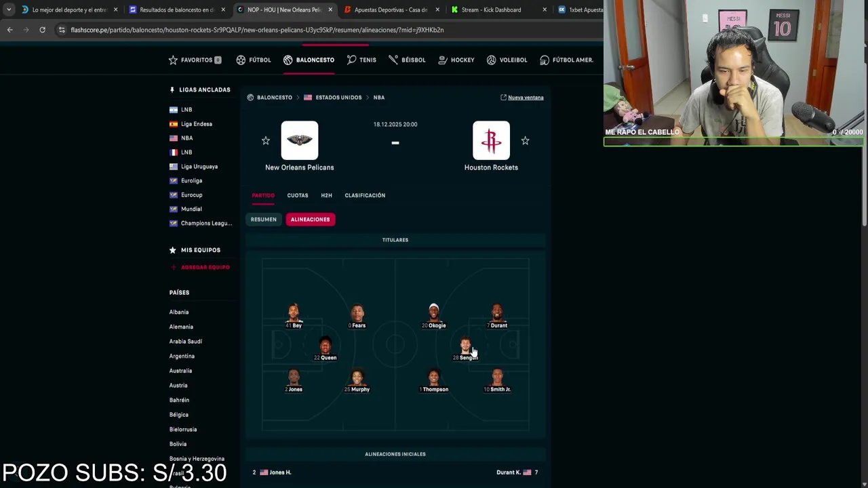Expand Arabia Saudí in countries list
The width and height of the screenshot is (868, 488).
click(x=186, y=342)
